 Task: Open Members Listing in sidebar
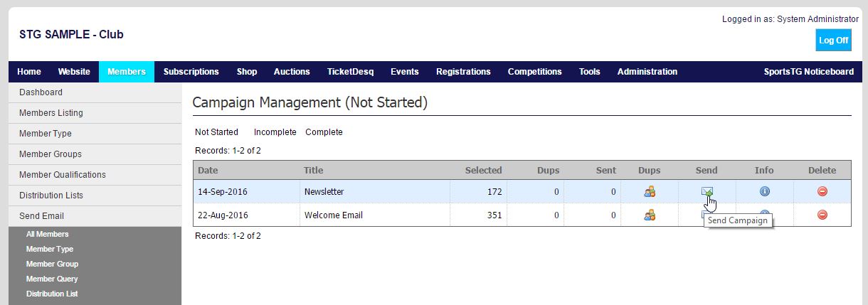pos(95,113)
